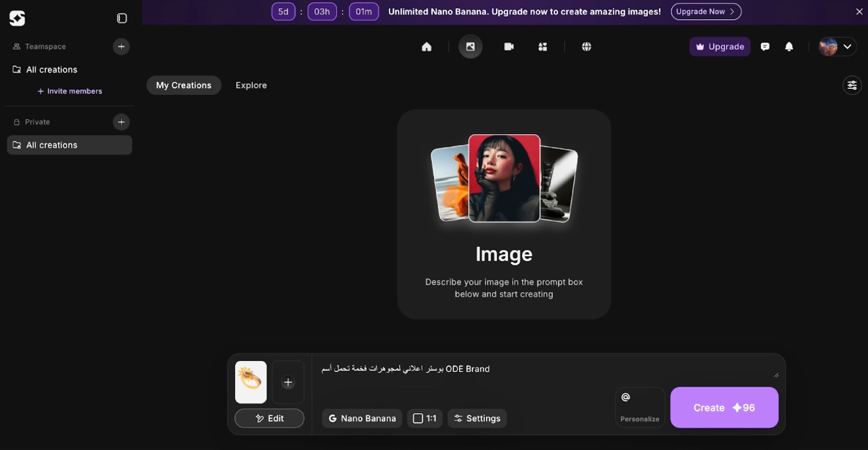The width and height of the screenshot is (868, 450).
Task: Add another reference image with plus
Action: click(288, 382)
